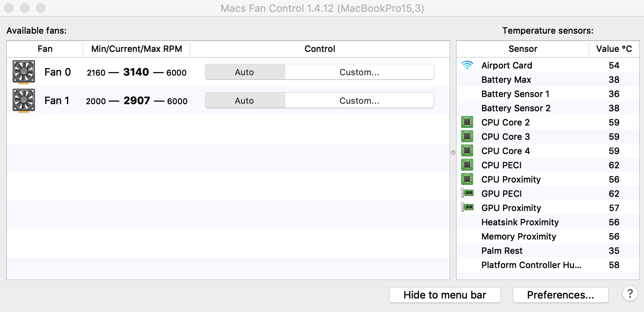Viewport: 644px width, 312px height.
Task: Click the GPU PECI card icon
Action: coord(468,193)
